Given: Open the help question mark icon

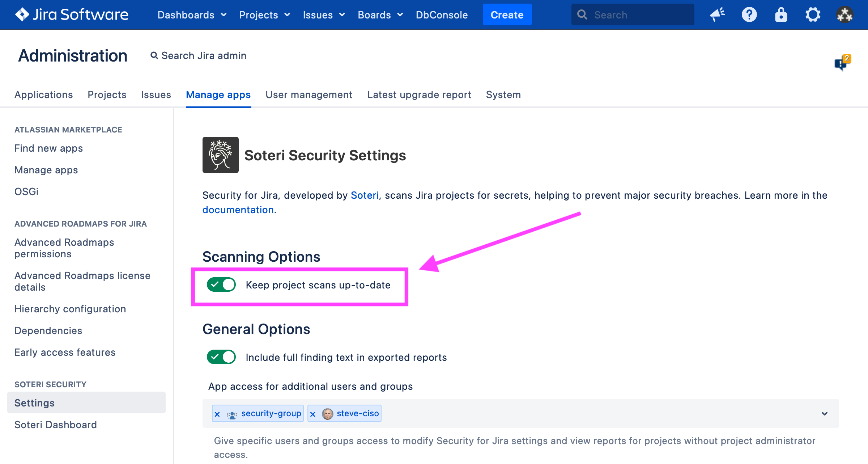Looking at the screenshot, I should click(x=749, y=15).
